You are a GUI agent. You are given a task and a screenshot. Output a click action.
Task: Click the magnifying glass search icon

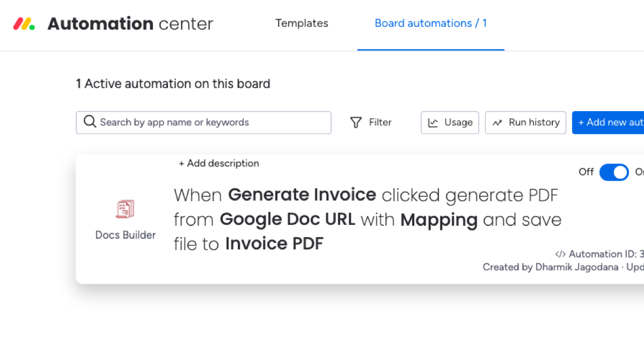coord(90,122)
